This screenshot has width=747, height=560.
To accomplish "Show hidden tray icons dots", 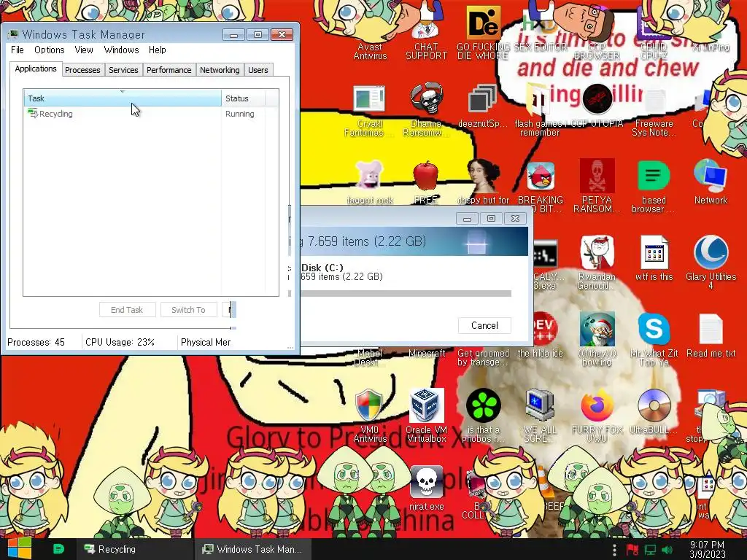I will click(x=614, y=550).
